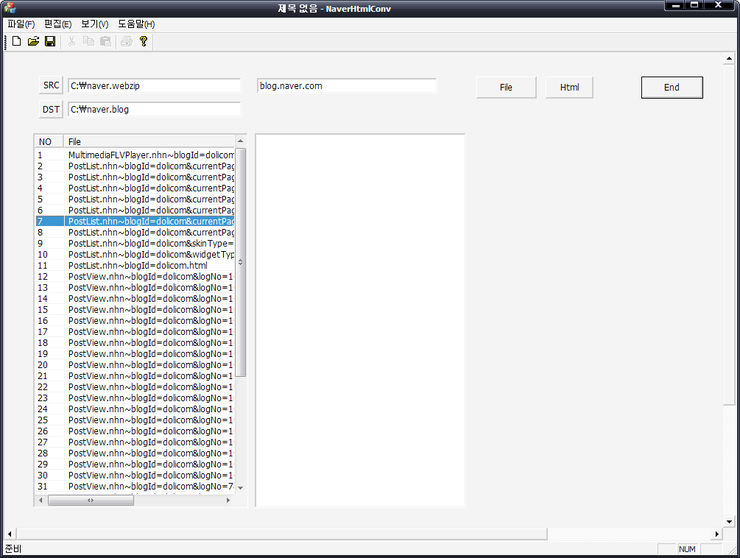
Task: Click the File button
Action: pyautogui.click(x=506, y=87)
